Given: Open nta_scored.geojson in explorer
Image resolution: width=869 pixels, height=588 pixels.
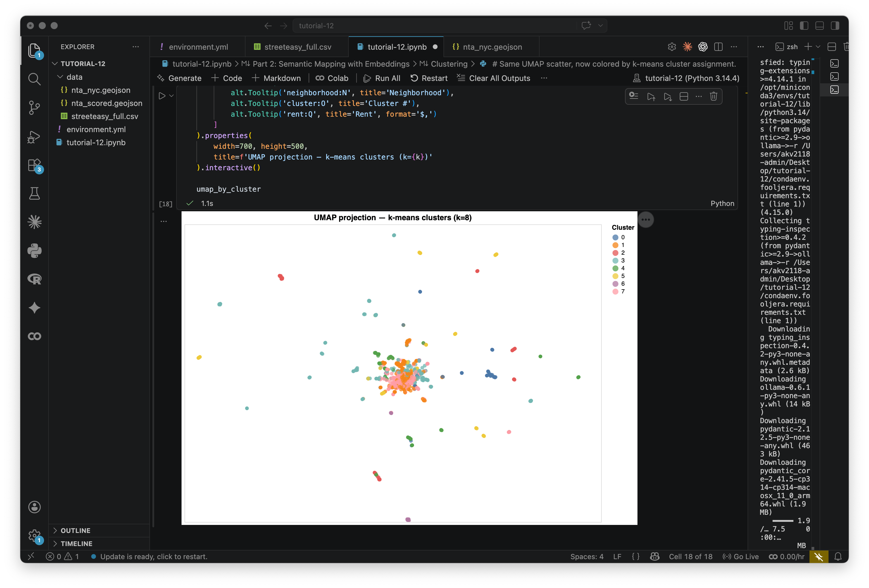Looking at the screenshot, I should (107, 103).
